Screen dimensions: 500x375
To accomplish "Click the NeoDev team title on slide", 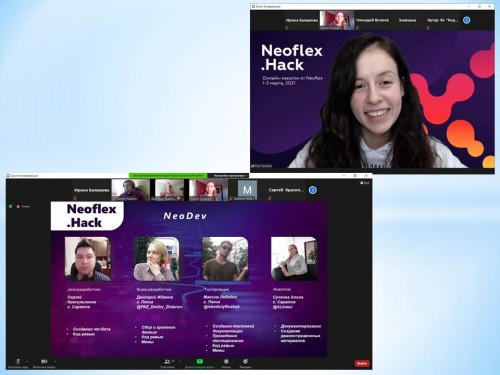I will 185,216.
